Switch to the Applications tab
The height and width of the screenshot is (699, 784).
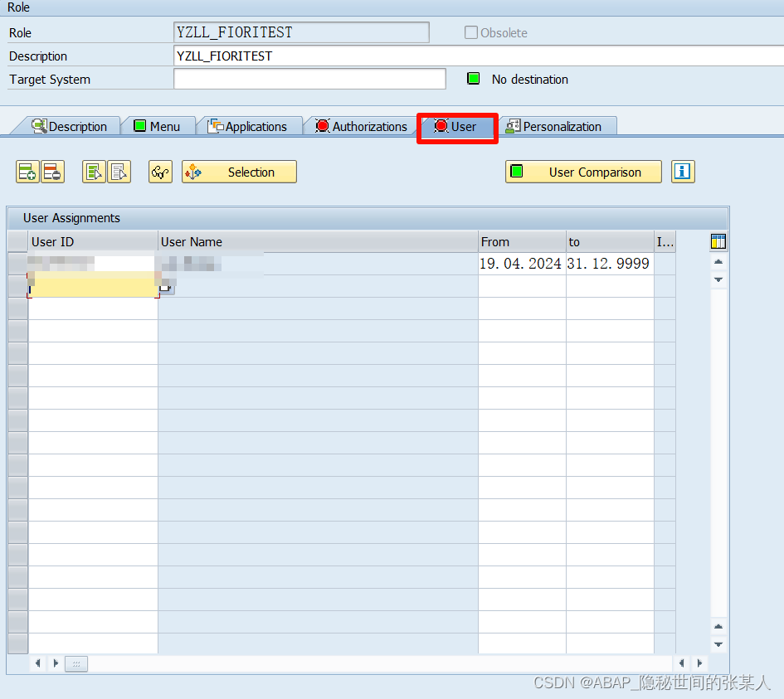pos(249,126)
